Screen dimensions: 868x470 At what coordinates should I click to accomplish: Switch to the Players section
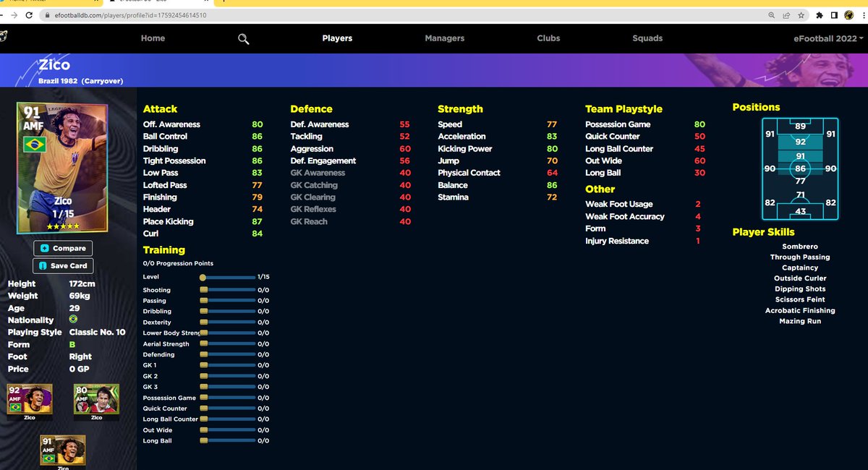337,38
